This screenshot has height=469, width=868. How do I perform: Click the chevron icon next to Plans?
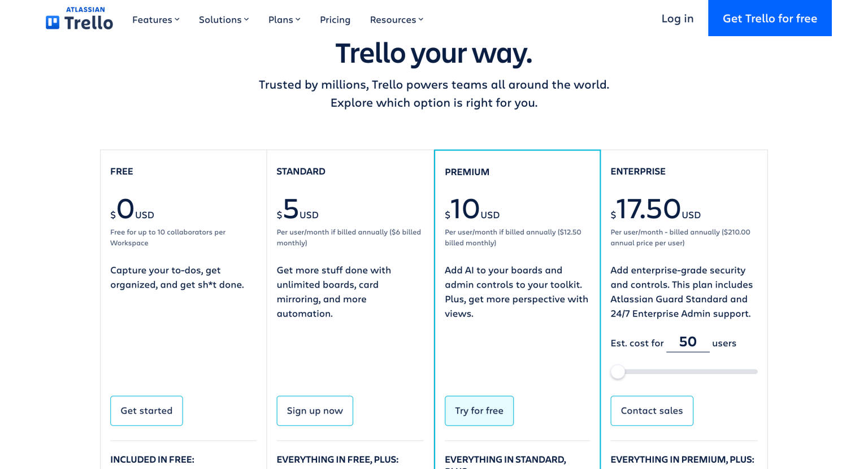298,19
